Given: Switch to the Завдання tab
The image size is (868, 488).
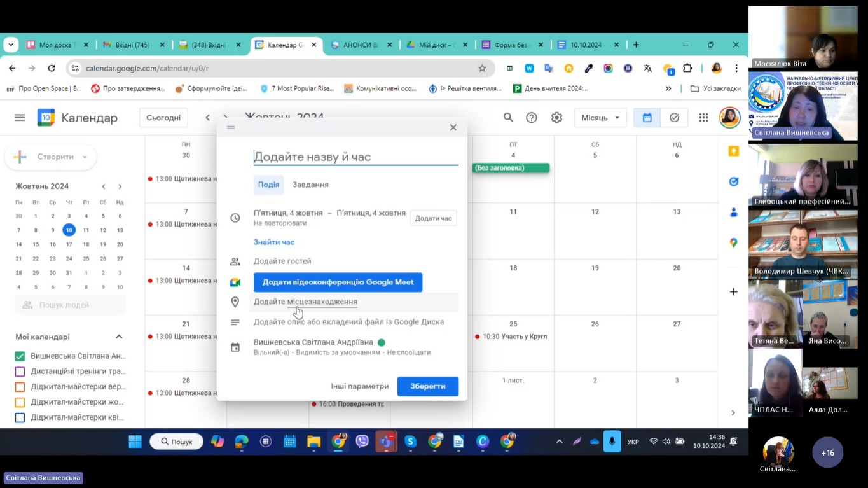Looking at the screenshot, I should tap(310, 185).
